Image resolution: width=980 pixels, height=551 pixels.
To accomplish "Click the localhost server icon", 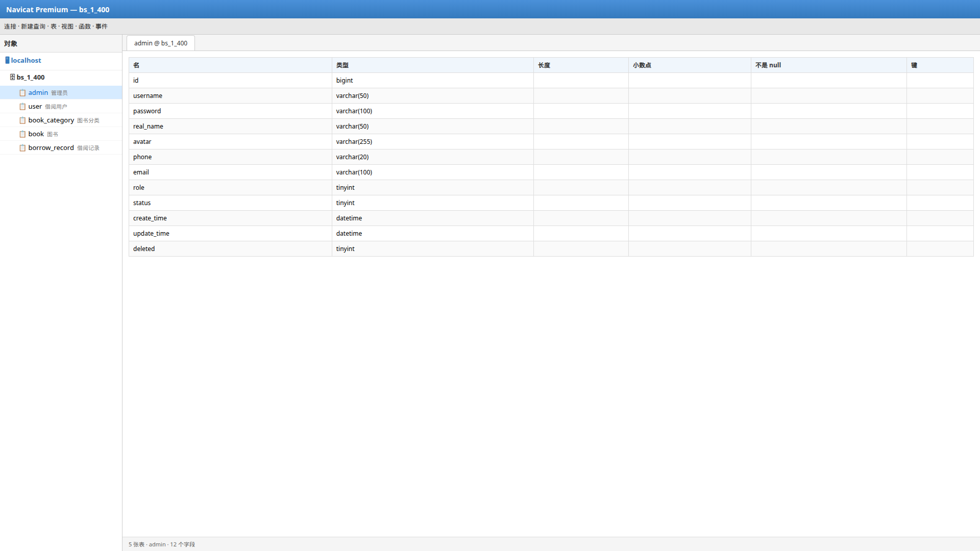I will (x=7, y=60).
